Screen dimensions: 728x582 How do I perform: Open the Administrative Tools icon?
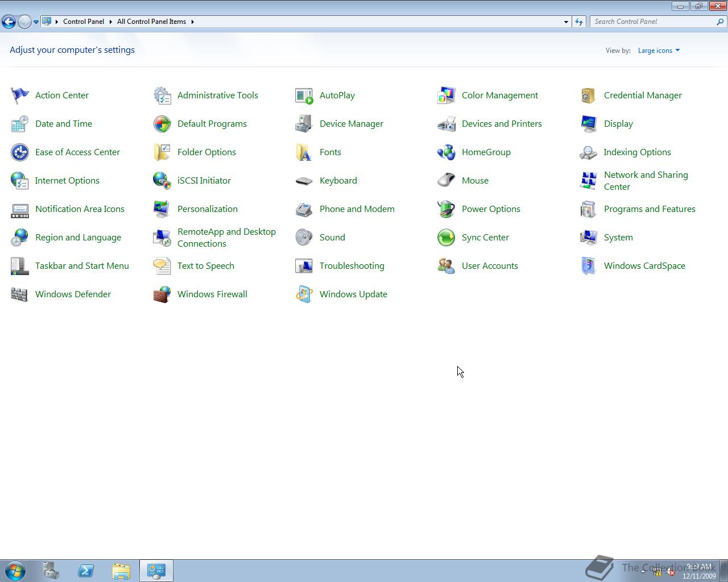point(162,95)
